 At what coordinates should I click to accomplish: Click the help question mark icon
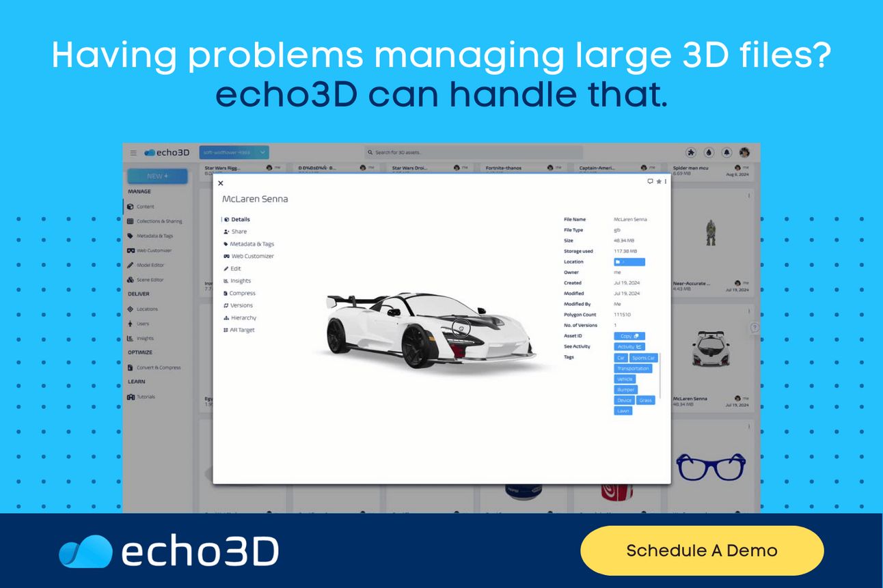coord(755,328)
